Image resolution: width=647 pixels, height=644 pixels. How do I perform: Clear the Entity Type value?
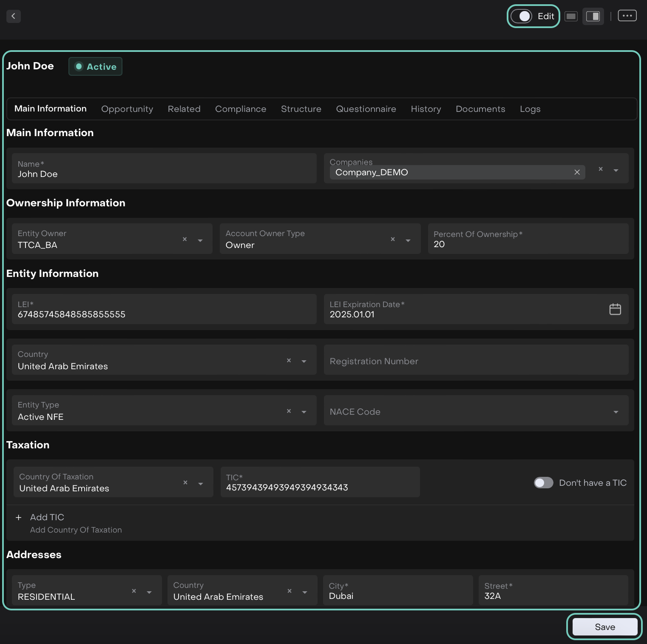point(289,411)
